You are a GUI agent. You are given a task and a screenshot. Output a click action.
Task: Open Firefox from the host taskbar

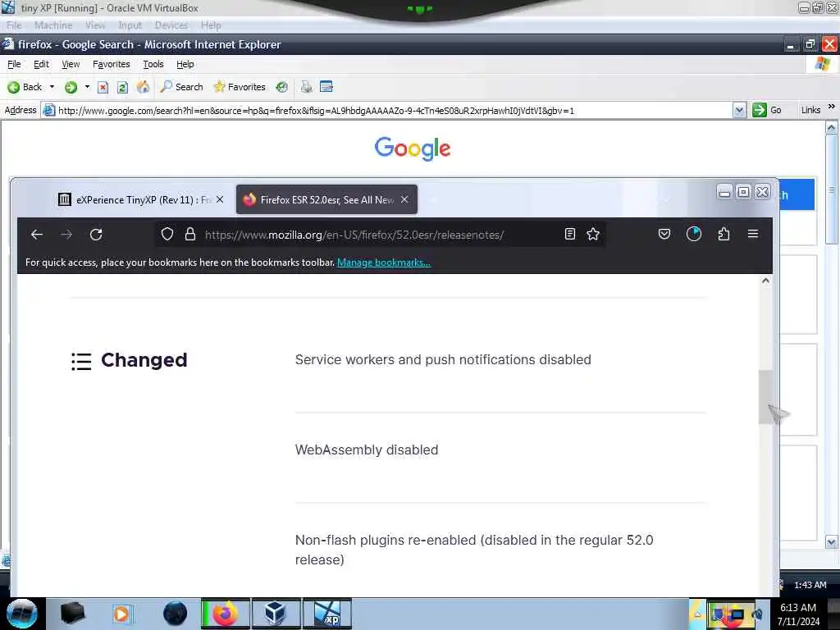pyautogui.click(x=226, y=614)
